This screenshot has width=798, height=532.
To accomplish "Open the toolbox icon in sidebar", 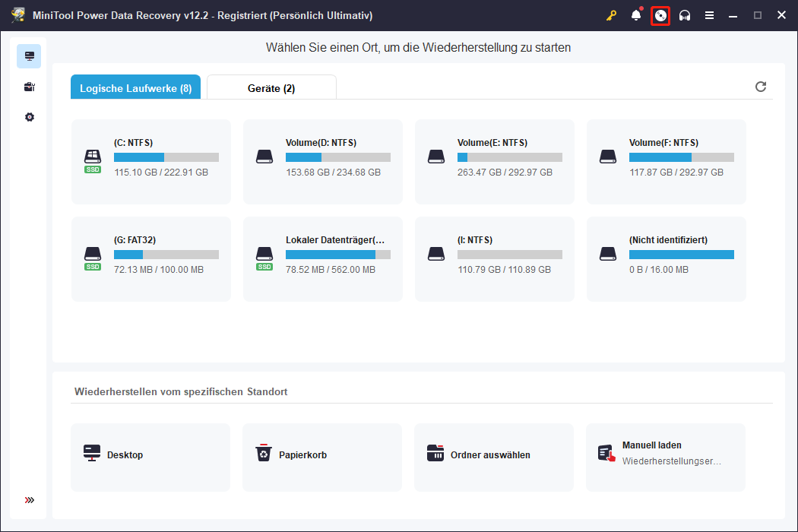I will click(x=29, y=87).
